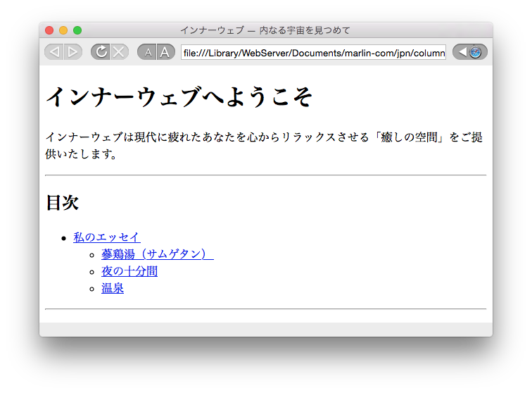This screenshot has height=393, width=532.
Task: Open the 私のエッセイ link
Action: click(106, 237)
